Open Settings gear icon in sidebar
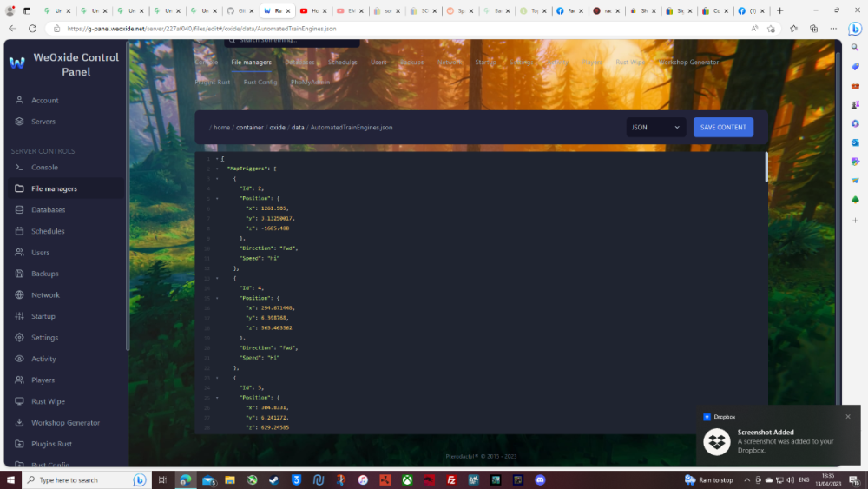 pyautogui.click(x=19, y=337)
